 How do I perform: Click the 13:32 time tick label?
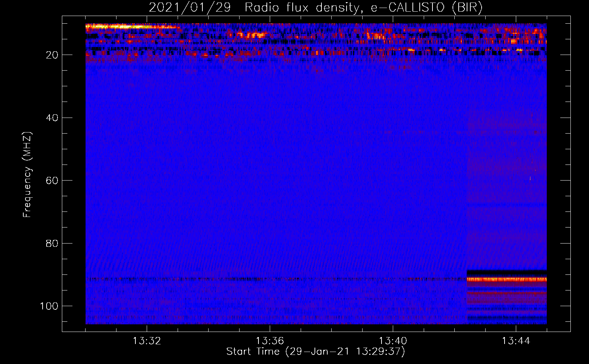[x=147, y=341]
